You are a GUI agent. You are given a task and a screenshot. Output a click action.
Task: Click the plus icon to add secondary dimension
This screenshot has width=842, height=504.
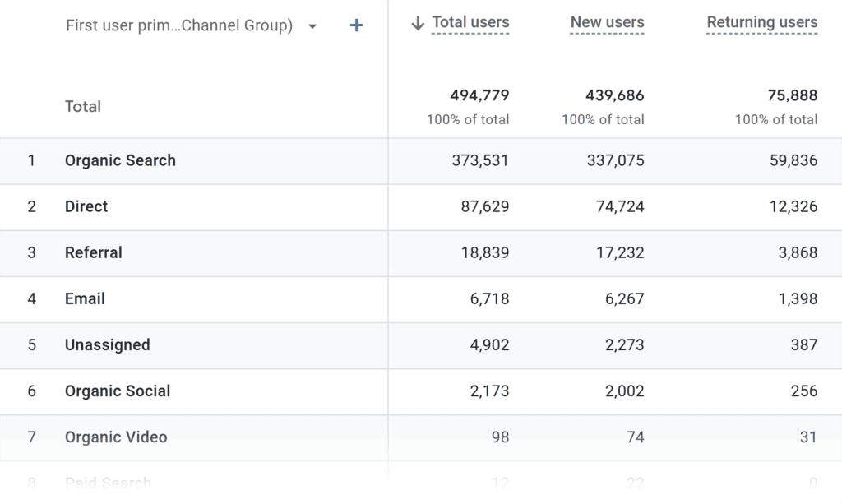pyautogui.click(x=356, y=25)
